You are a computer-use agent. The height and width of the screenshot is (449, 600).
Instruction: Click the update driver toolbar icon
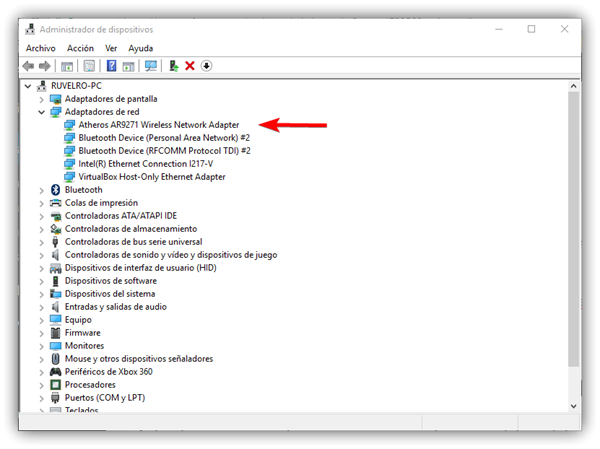[x=174, y=66]
